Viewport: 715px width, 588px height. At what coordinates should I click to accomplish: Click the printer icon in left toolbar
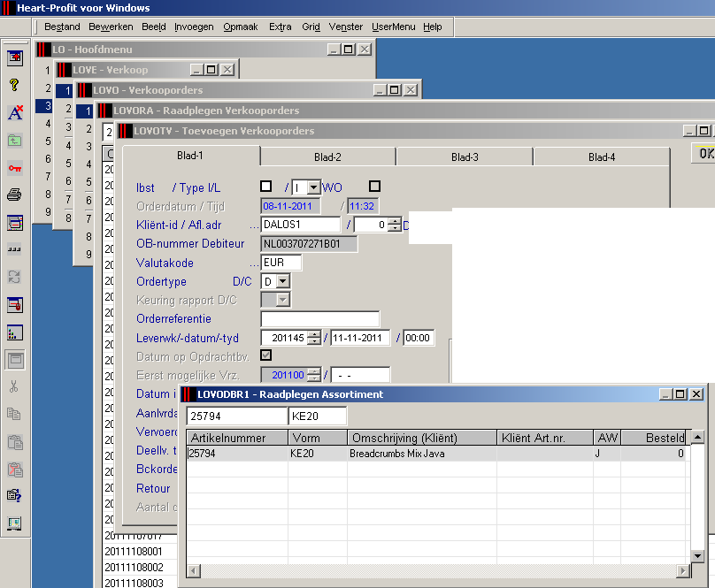(x=14, y=195)
